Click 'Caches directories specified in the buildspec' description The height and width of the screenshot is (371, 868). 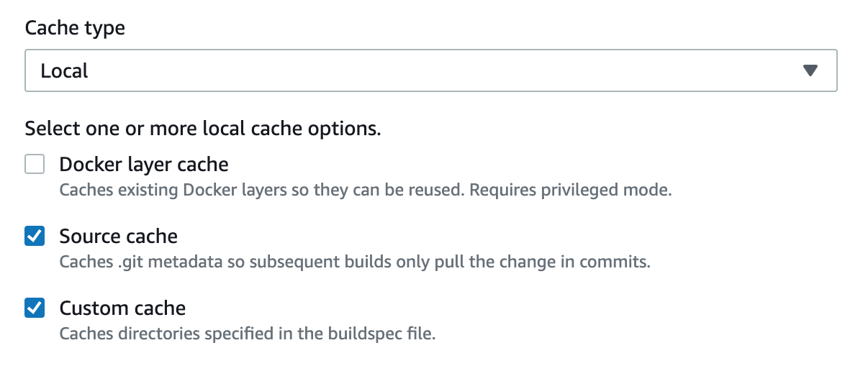(248, 334)
